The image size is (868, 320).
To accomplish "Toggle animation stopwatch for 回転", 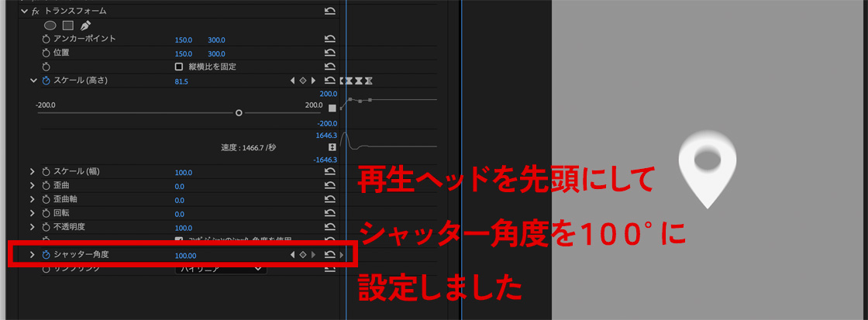I will coord(46,214).
